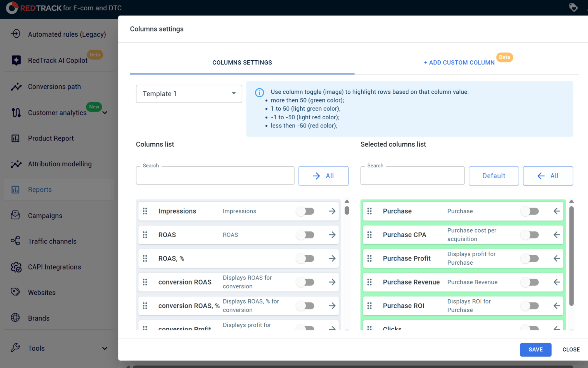Remove Purchase Revenue with its left arrow
The height and width of the screenshot is (368, 588).
(557, 282)
